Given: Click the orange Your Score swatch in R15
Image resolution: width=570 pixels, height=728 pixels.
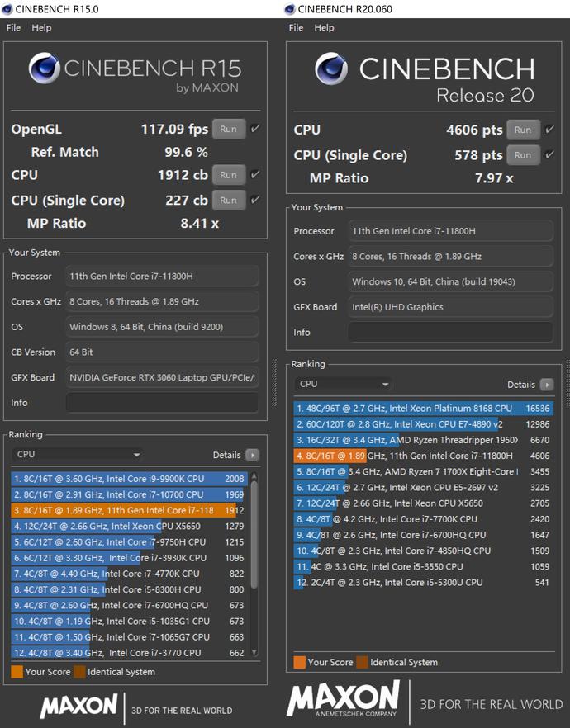Looking at the screenshot, I should click(17, 672).
